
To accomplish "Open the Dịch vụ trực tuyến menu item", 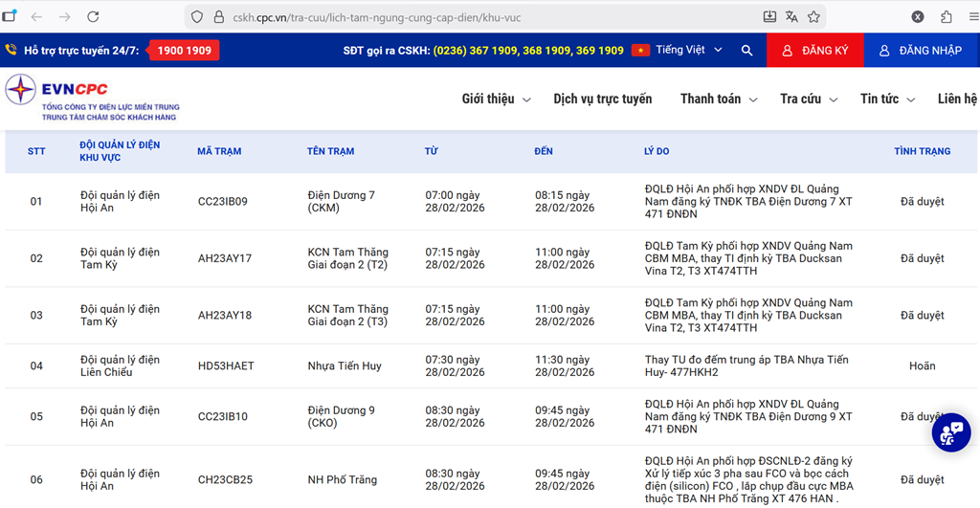I will click(602, 99).
